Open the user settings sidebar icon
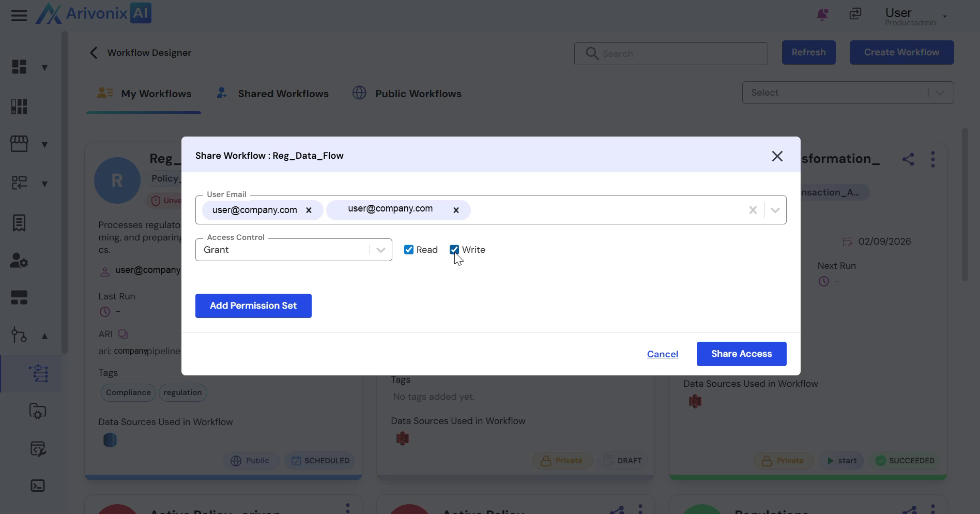The height and width of the screenshot is (514, 980). coord(19,260)
